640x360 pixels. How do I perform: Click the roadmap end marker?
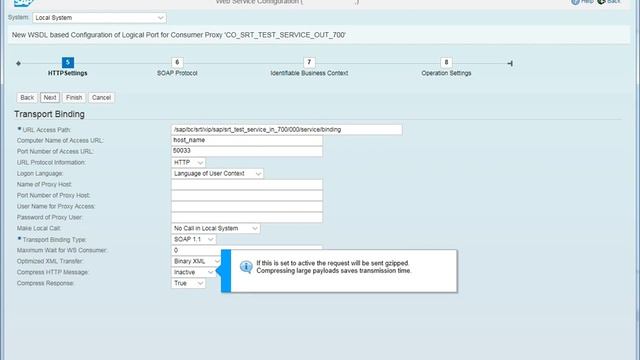(510, 63)
